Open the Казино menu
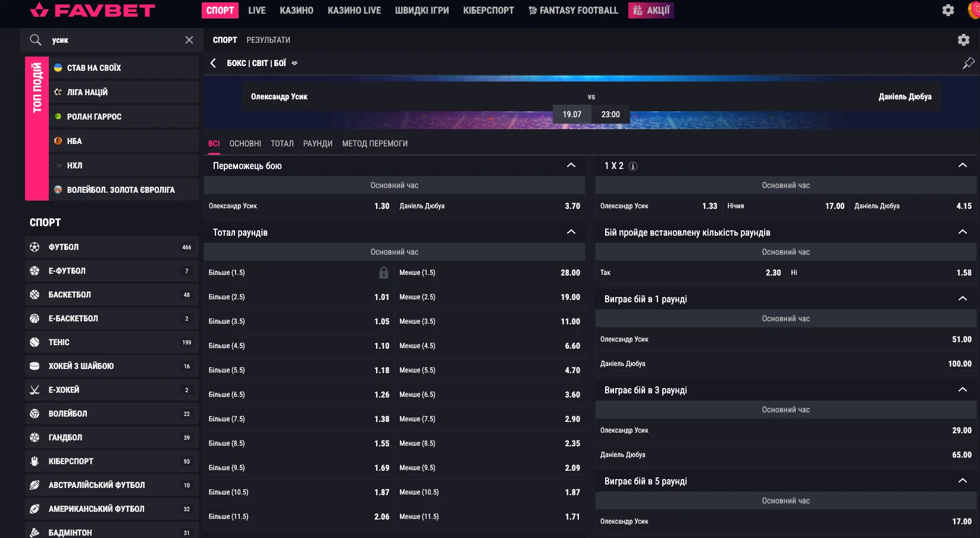980x538 pixels. click(296, 10)
